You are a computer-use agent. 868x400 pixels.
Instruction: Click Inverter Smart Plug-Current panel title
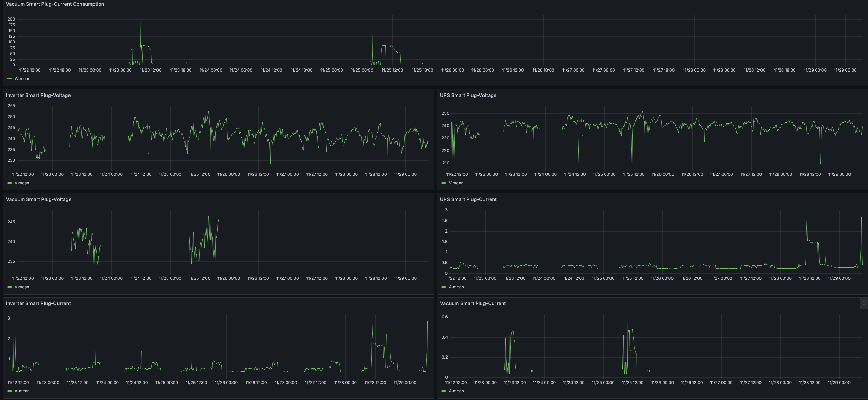pos(38,303)
